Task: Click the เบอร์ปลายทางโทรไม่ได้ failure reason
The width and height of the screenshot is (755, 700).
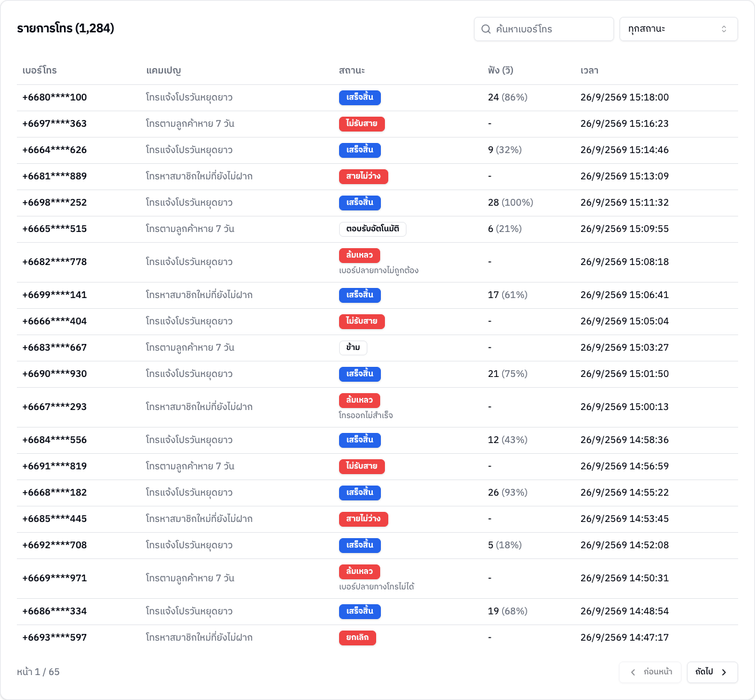Action: pos(377,587)
